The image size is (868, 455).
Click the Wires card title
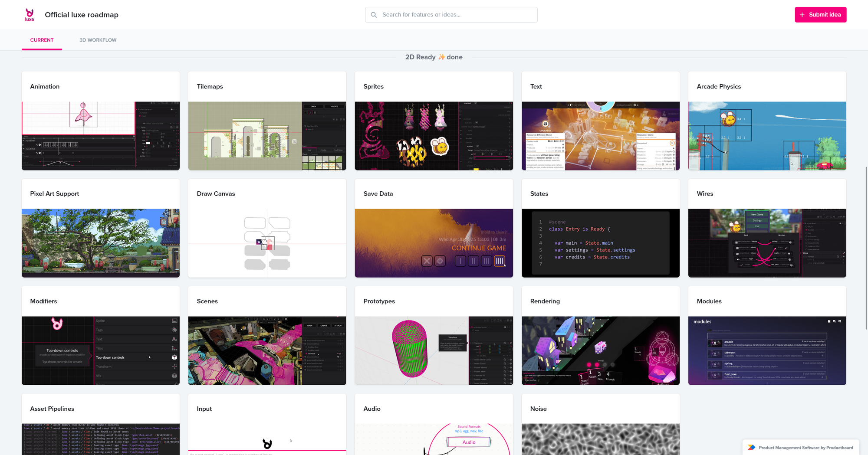point(705,193)
